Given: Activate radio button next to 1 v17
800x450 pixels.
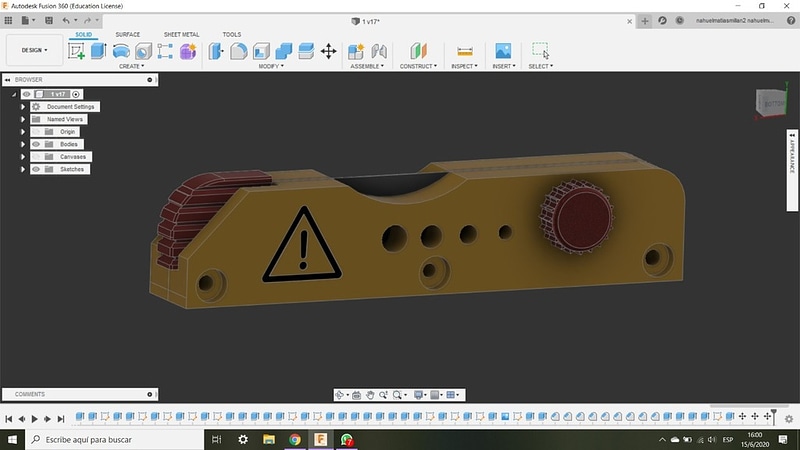Looking at the screenshot, I should (x=76, y=94).
